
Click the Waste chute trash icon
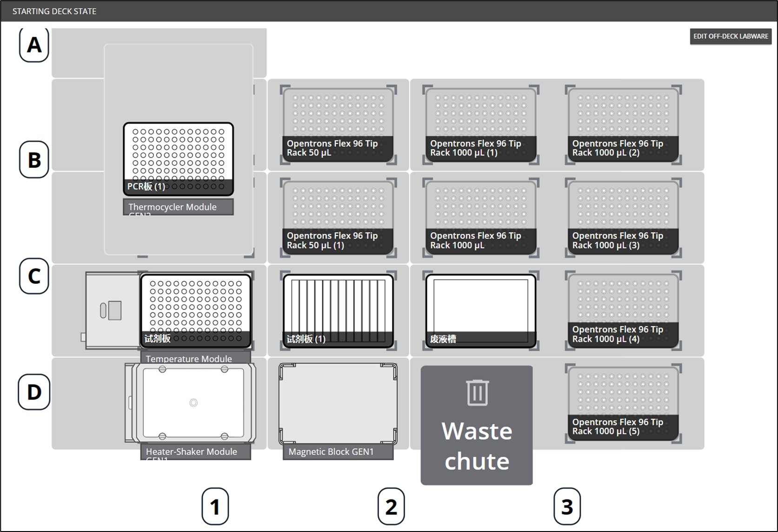pos(477,393)
